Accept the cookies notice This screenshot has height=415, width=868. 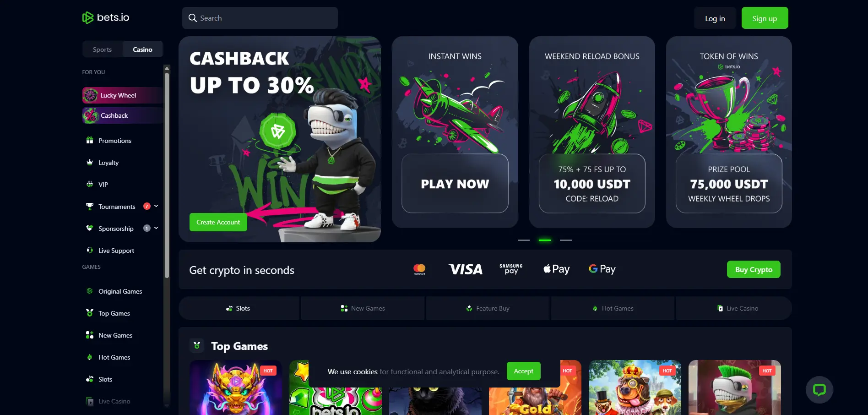pyautogui.click(x=523, y=371)
